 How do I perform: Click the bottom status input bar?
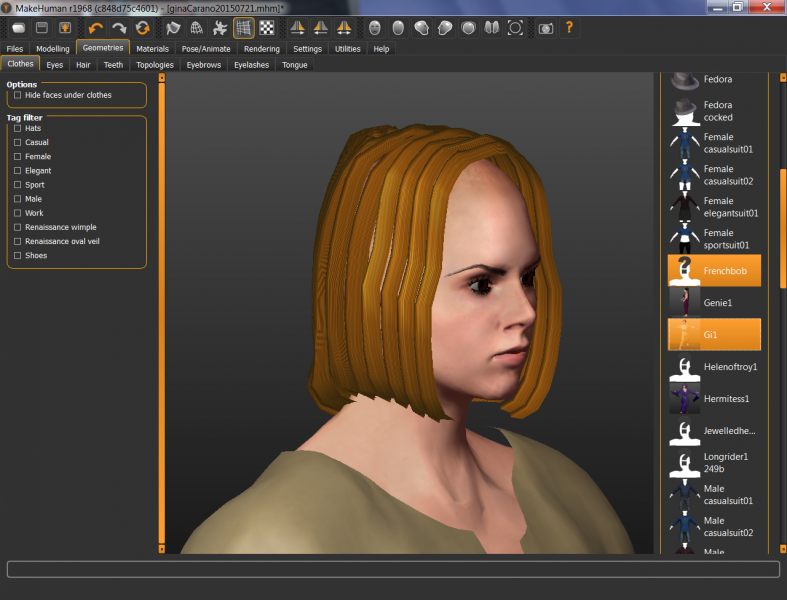tap(393, 569)
